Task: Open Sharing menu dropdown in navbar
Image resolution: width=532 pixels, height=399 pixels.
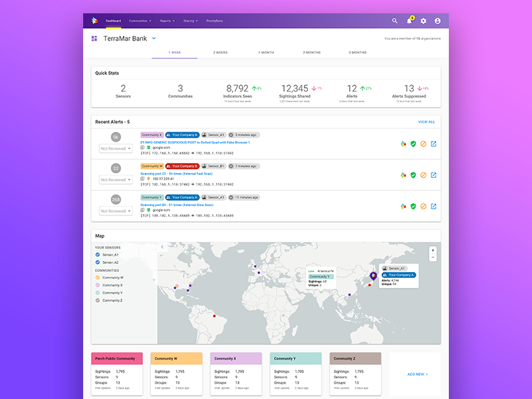Action: click(x=190, y=21)
